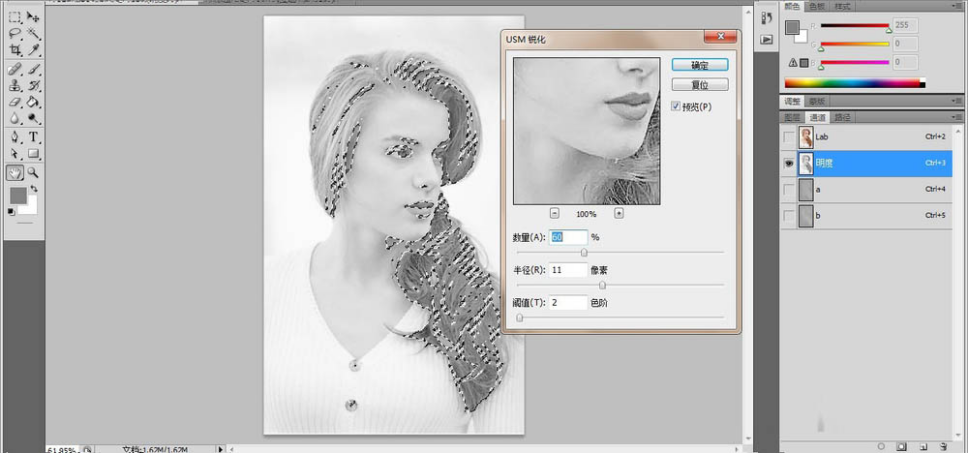Select the Paint Bucket tool

coord(33,102)
